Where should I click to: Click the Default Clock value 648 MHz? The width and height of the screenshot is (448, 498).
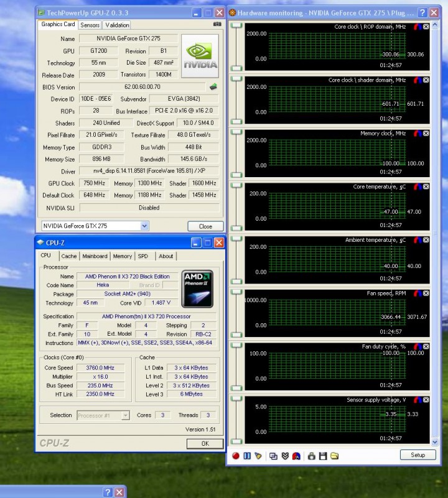click(x=94, y=195)
